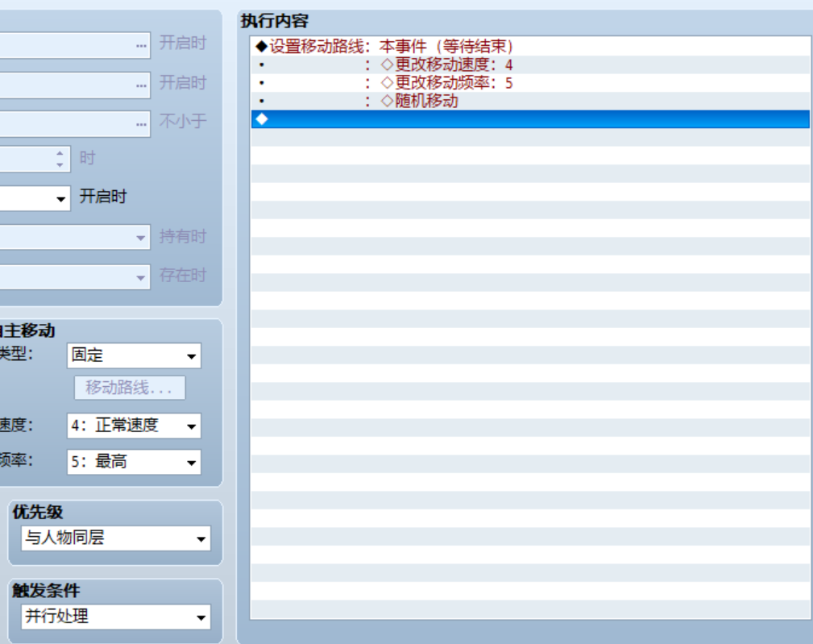Click the down arrow of the 时 stepper
The width and height of the screenshot is (813, 644).
60,165
